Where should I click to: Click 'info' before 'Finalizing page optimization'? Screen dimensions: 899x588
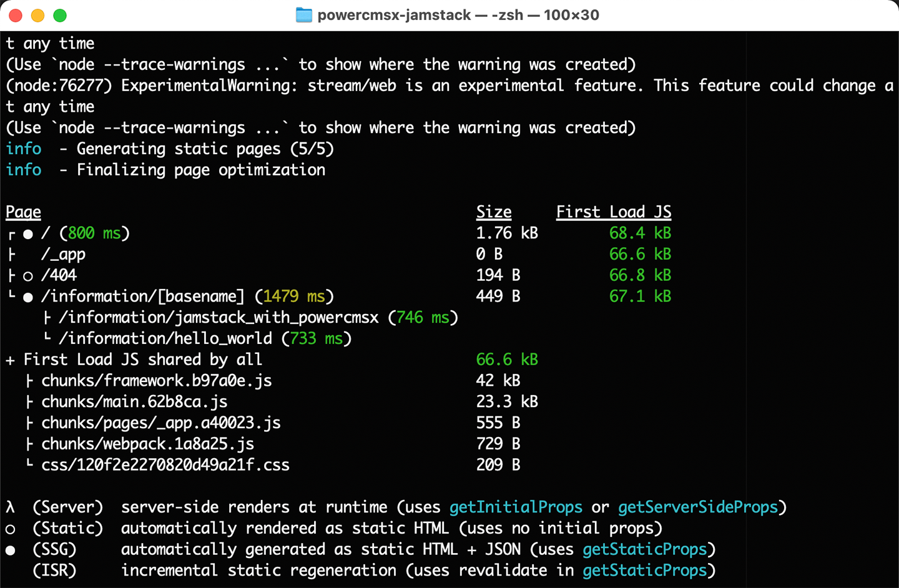pos(24,170)
